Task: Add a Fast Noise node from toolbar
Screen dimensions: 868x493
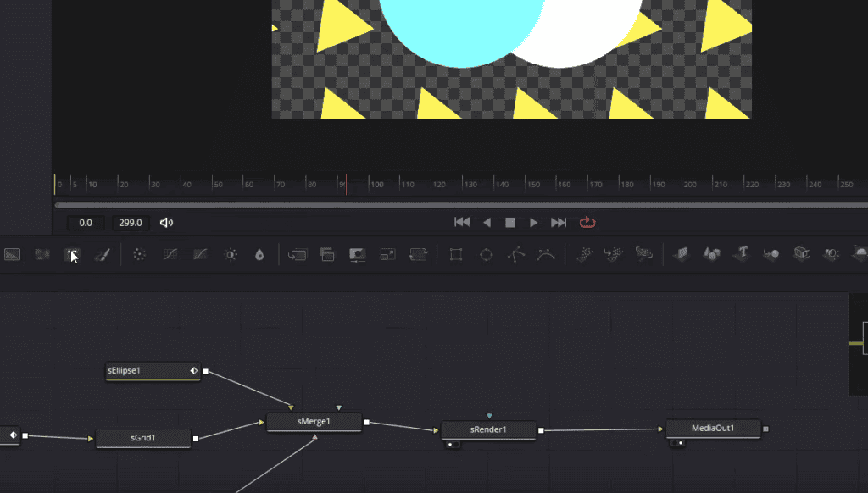Action: tap(42, 254)
